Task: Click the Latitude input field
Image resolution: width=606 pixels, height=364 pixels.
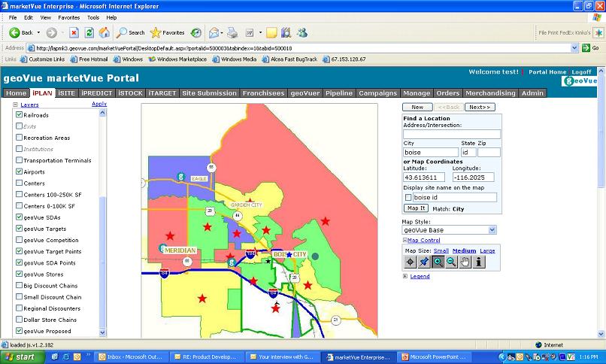Action: [x=423, y=177]
